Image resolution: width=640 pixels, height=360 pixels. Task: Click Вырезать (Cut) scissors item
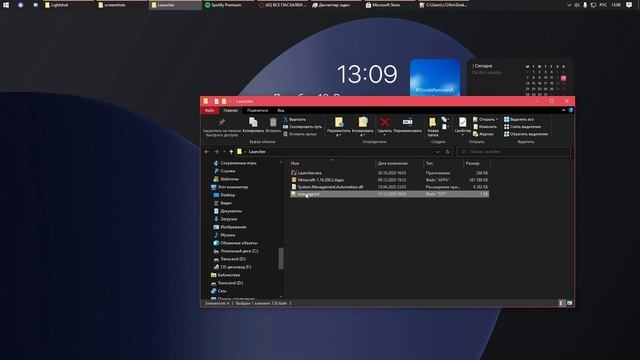pos(294,120)
